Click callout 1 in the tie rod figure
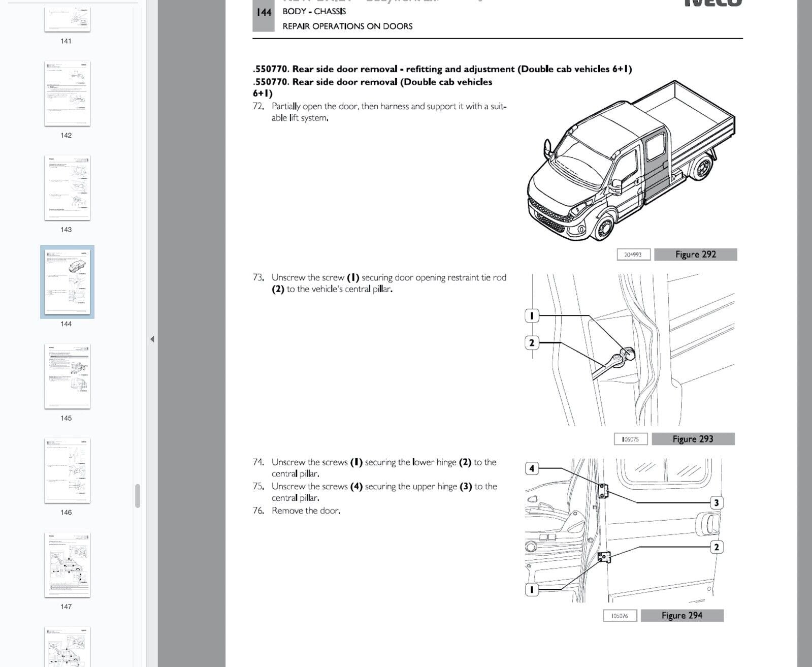Screen dimensions: 812x667 (531, 316)
